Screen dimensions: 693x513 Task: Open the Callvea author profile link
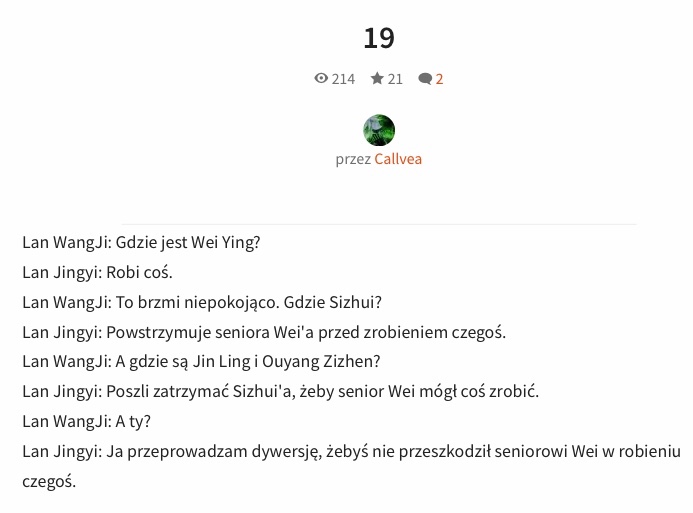[x=398, y=159]
